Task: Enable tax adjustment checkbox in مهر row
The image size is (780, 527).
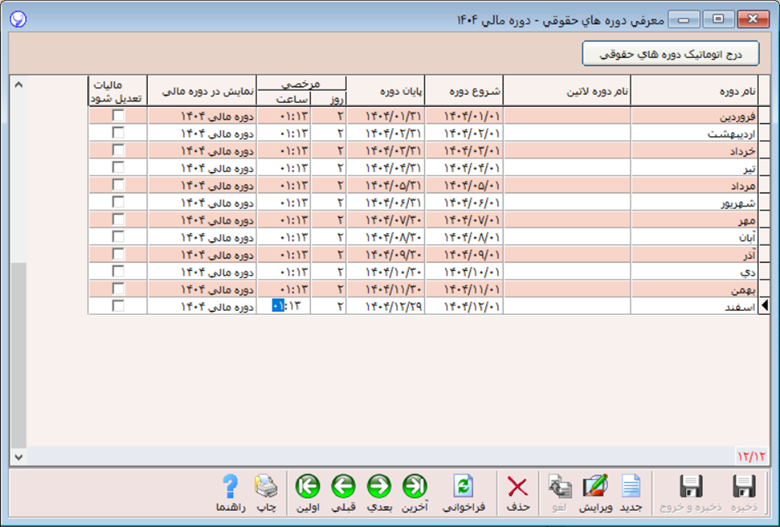Action: click(118, 218)
